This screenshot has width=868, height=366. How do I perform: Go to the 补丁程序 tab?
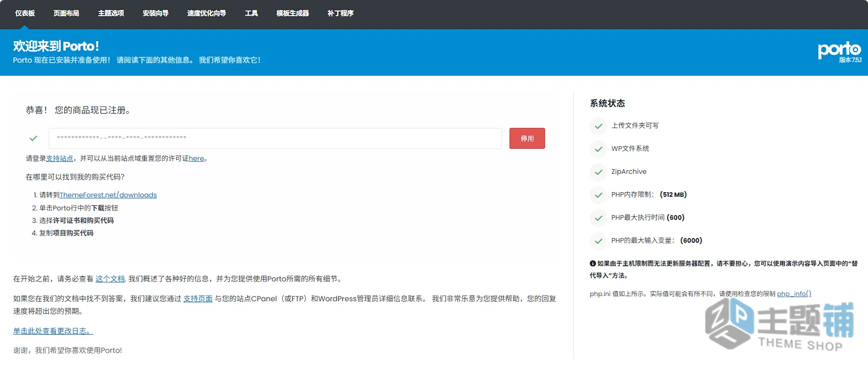340,14
